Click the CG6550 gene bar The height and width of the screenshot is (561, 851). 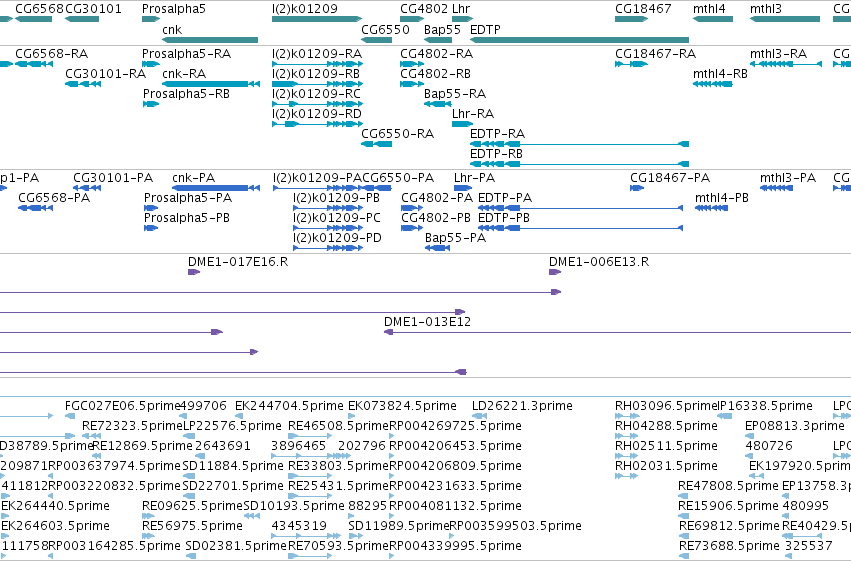tap(377, 40)
